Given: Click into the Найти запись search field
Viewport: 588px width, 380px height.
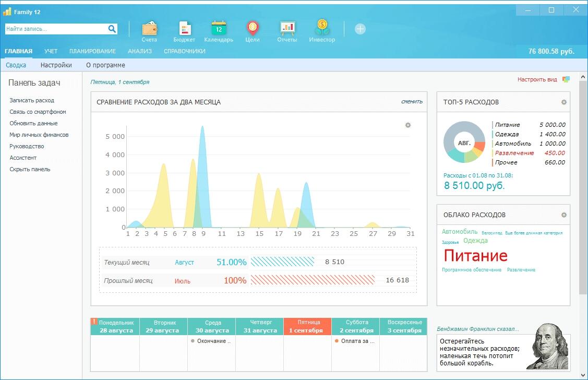Looking at the screenshot, I should 56,29.
